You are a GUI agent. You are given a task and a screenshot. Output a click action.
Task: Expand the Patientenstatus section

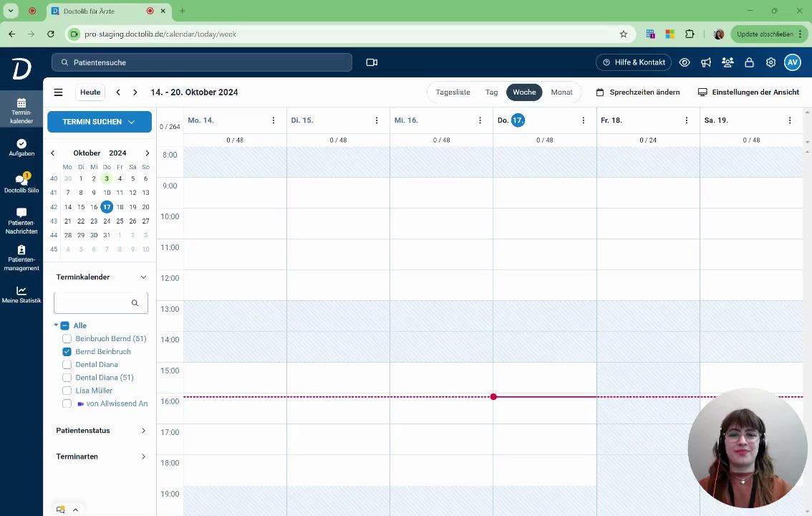(143, 431)
